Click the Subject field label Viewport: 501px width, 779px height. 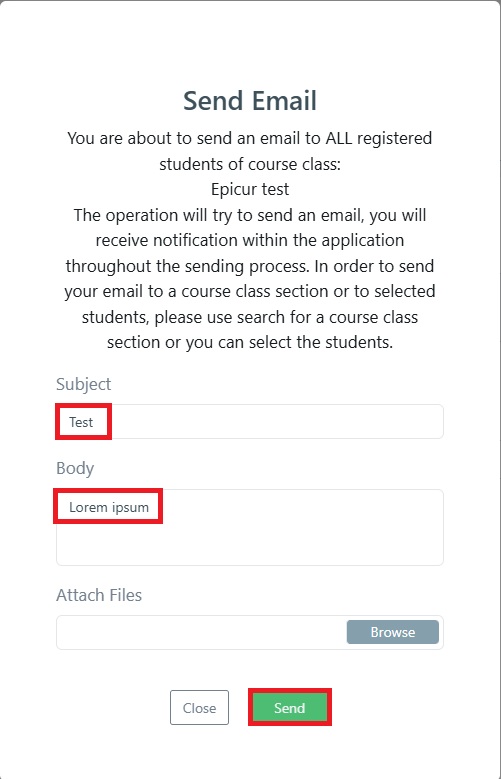(84, 384)
